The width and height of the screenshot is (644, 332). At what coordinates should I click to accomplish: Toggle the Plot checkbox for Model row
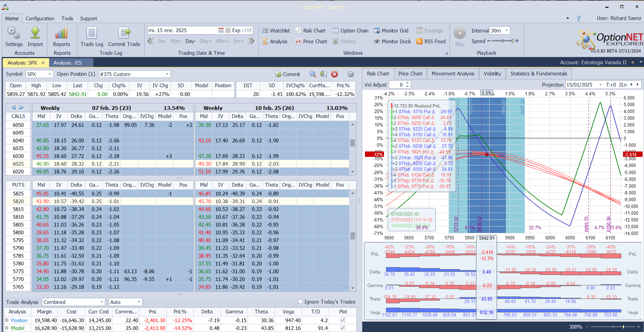pos(343,328)
